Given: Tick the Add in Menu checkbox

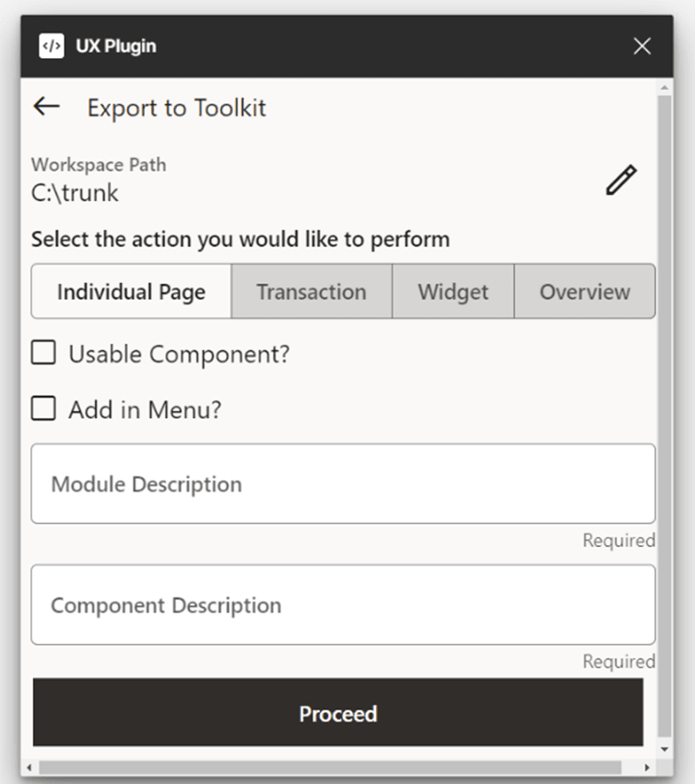Looking at the screenshot, I should (x=43, y=409).
